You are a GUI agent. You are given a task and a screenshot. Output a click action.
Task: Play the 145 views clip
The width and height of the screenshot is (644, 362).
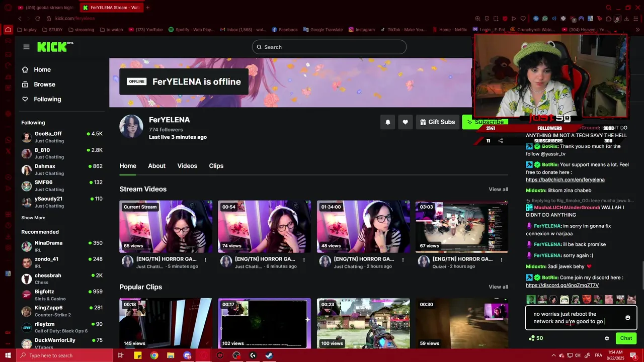(166, 323)
